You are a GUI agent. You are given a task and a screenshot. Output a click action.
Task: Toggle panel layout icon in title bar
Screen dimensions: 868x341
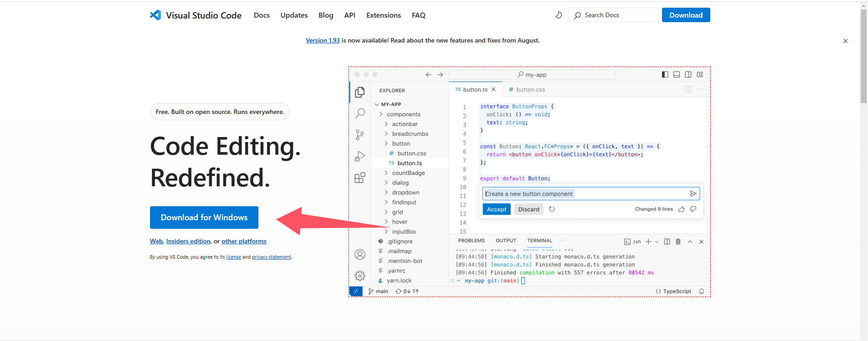(676, 75)
